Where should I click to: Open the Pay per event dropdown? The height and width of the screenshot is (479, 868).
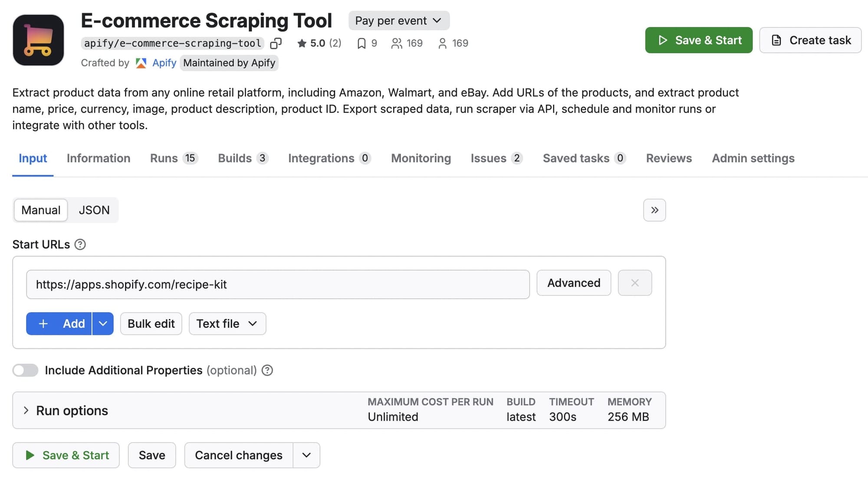(x=398, y=20)
